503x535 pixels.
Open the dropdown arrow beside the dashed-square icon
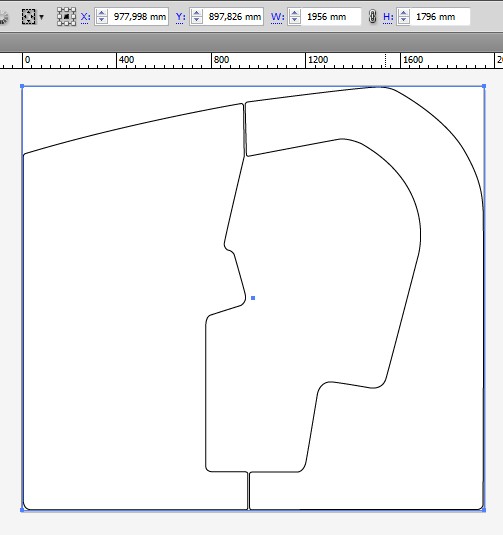[42, 16]
